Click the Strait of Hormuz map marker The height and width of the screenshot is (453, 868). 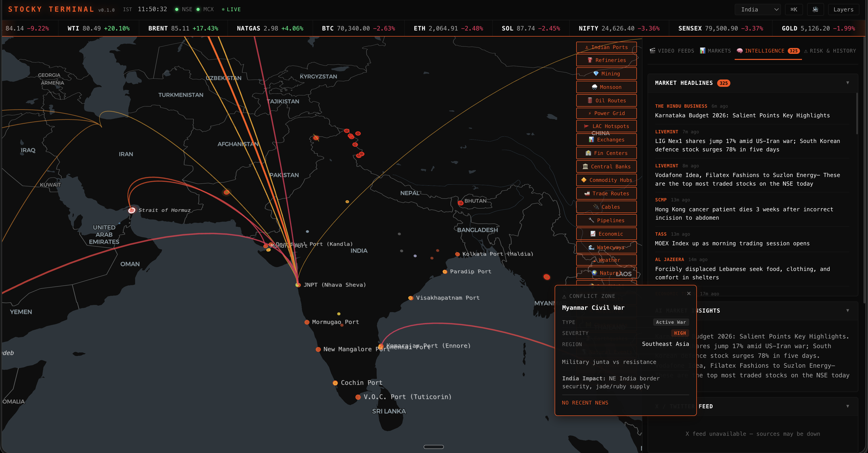click(132, 210)
